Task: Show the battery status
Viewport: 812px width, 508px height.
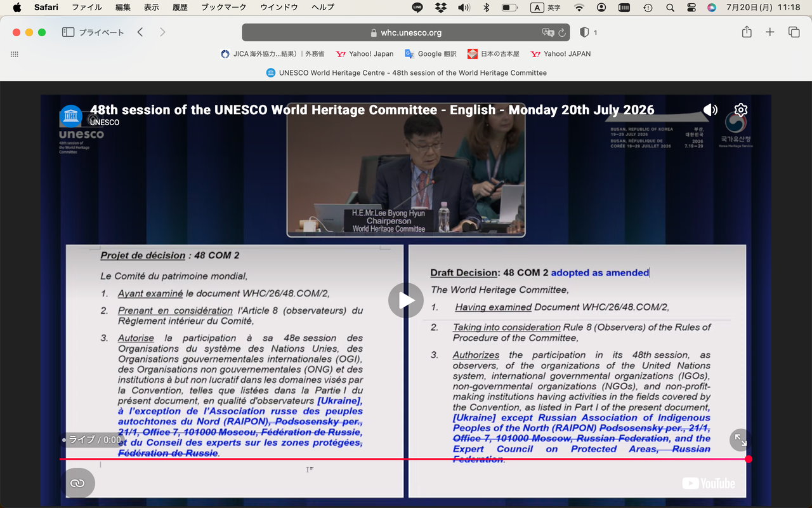Action: click(509, 8)
